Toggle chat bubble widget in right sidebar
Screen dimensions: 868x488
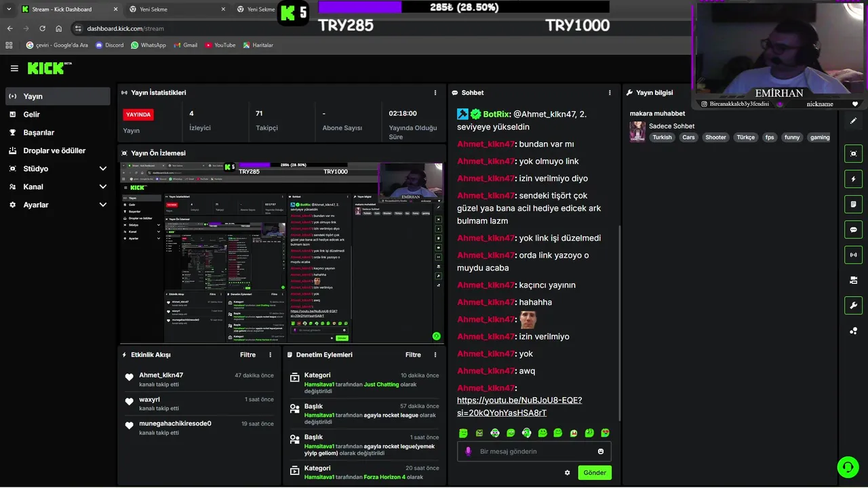(x=854, y=230)
